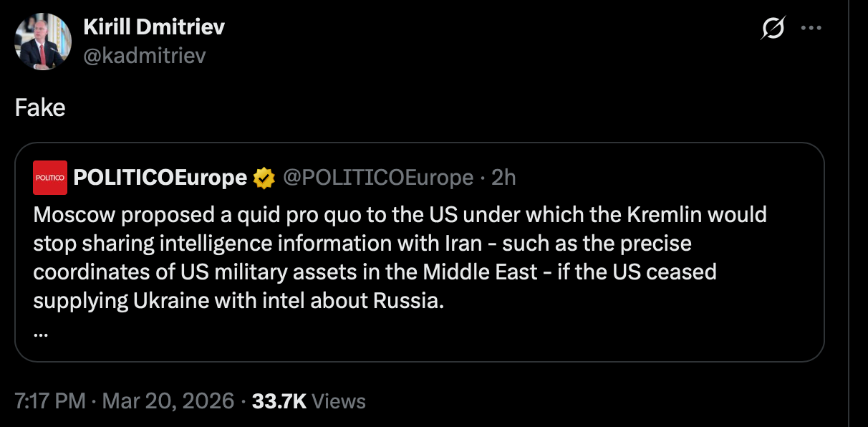Click the line starting "coordinates of US military"
Viewport: 868px width, 427px height.
375,272
